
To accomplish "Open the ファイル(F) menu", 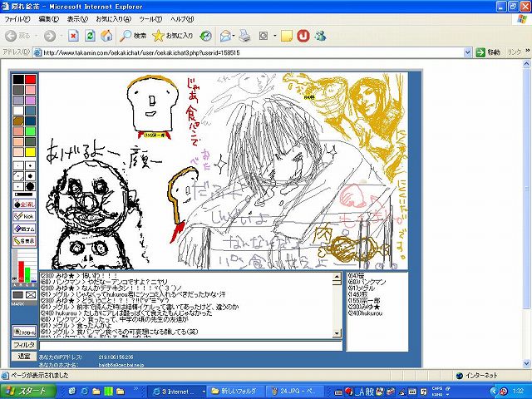I will pos(17,19).
